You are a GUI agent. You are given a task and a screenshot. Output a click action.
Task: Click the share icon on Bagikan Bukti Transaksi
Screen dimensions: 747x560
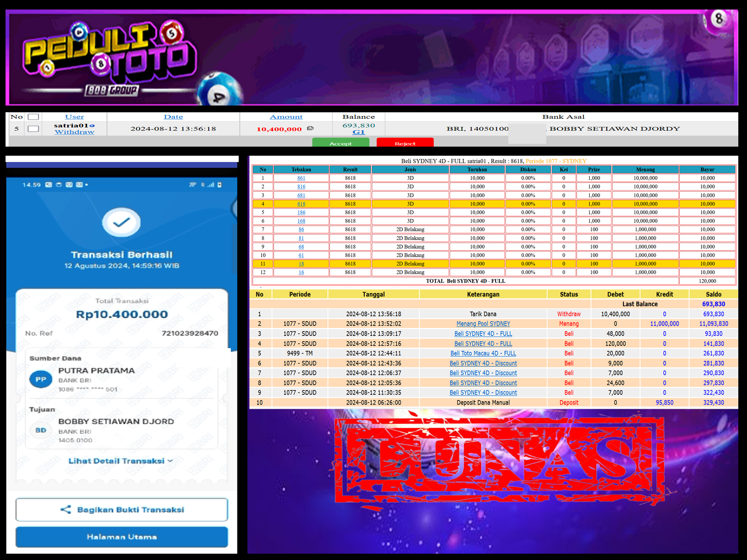click(x=66, y=509)
